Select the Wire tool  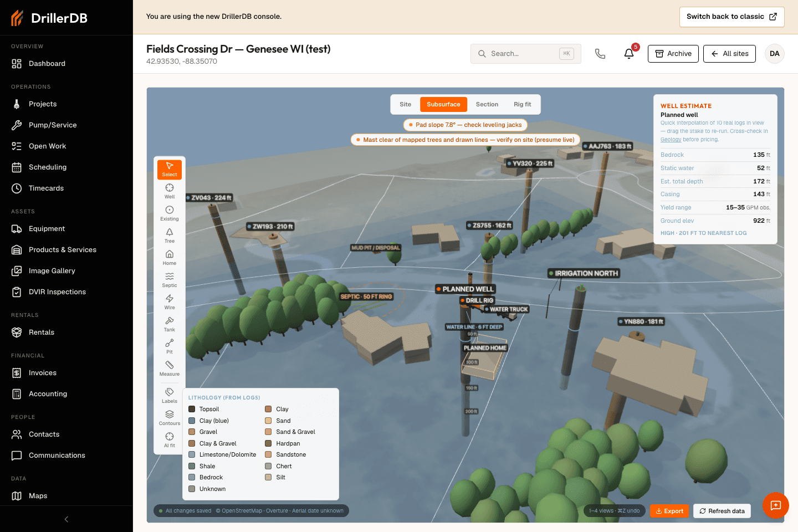pyautogui.click(x=170, y=303)
